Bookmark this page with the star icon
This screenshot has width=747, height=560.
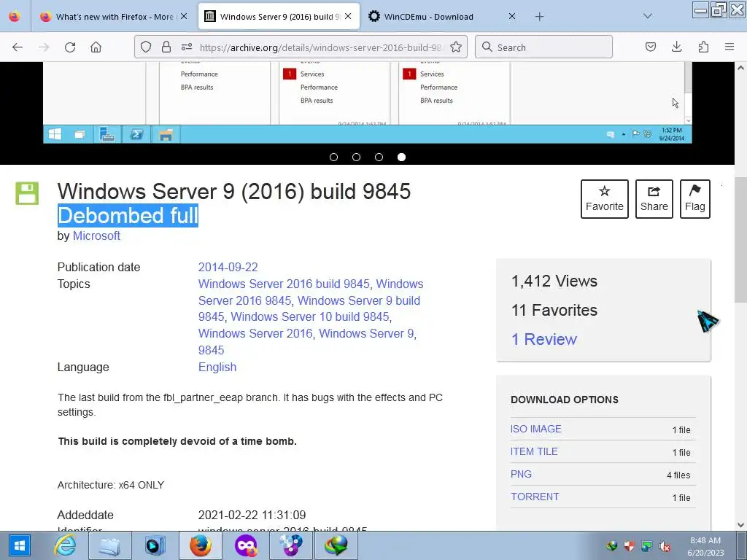click(456, 47)
